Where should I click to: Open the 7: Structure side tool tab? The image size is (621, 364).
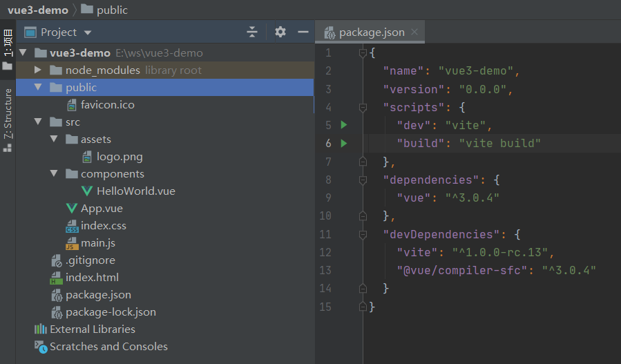point(8,120)
